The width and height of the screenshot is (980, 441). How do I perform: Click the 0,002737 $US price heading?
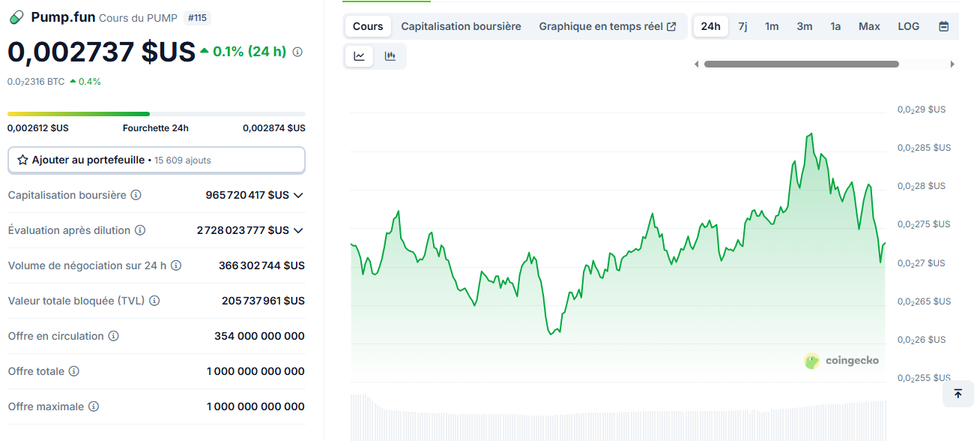[101, 52]
